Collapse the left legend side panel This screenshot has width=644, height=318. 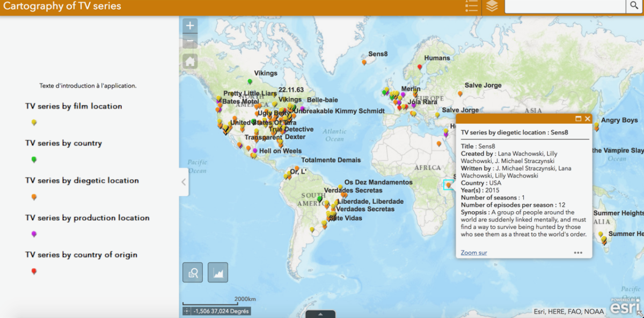184,182
